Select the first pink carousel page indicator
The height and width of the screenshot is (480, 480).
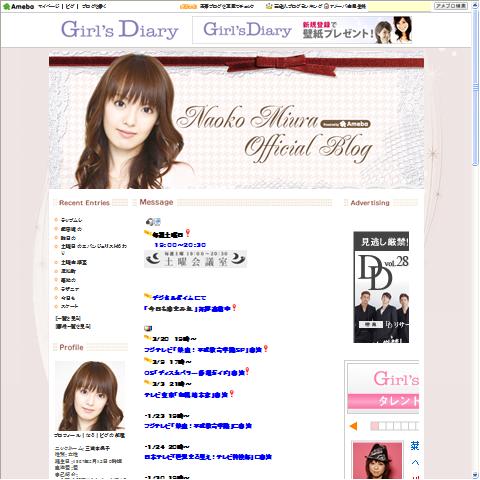[375, 426]
